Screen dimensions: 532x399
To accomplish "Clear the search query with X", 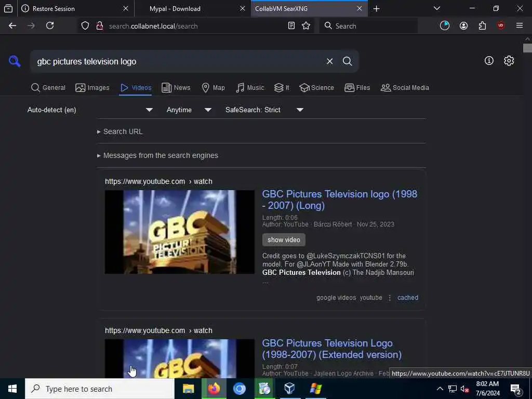I will coord(329,61).
